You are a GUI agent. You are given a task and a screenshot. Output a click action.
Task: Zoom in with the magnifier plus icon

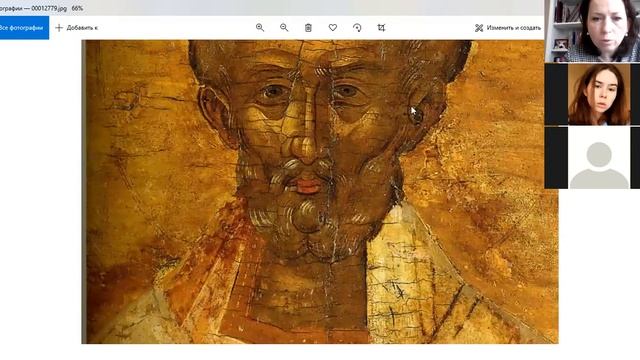[x=260, y=28]
